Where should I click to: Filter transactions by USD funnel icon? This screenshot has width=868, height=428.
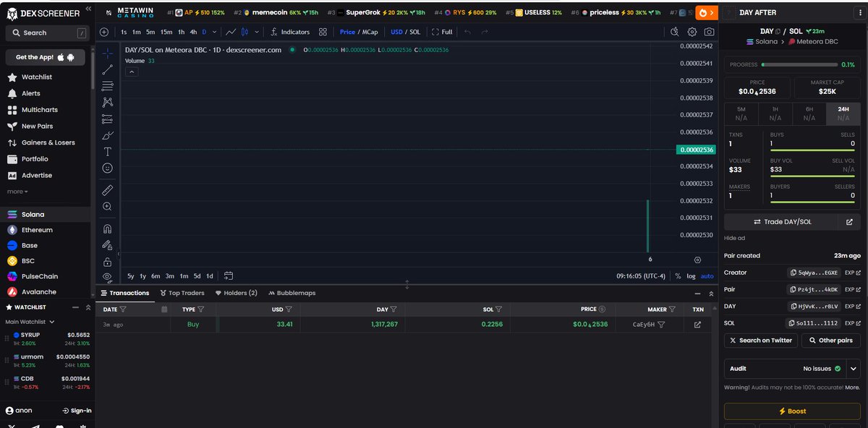290,309
